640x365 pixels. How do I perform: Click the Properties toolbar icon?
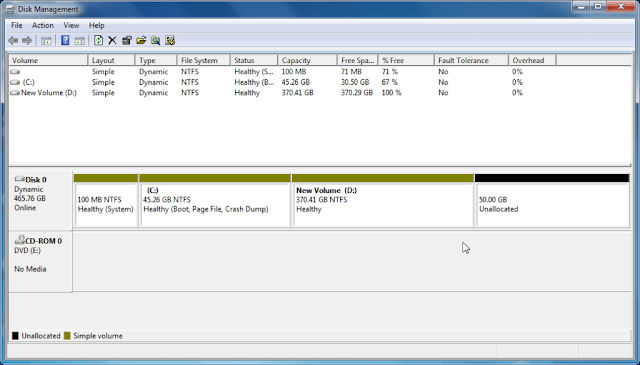click(x=127, y=40)
